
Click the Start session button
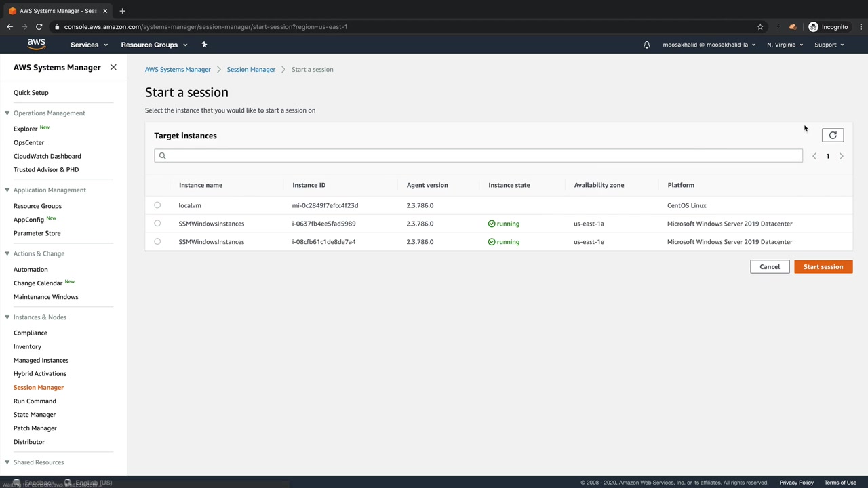coord(823,267)
